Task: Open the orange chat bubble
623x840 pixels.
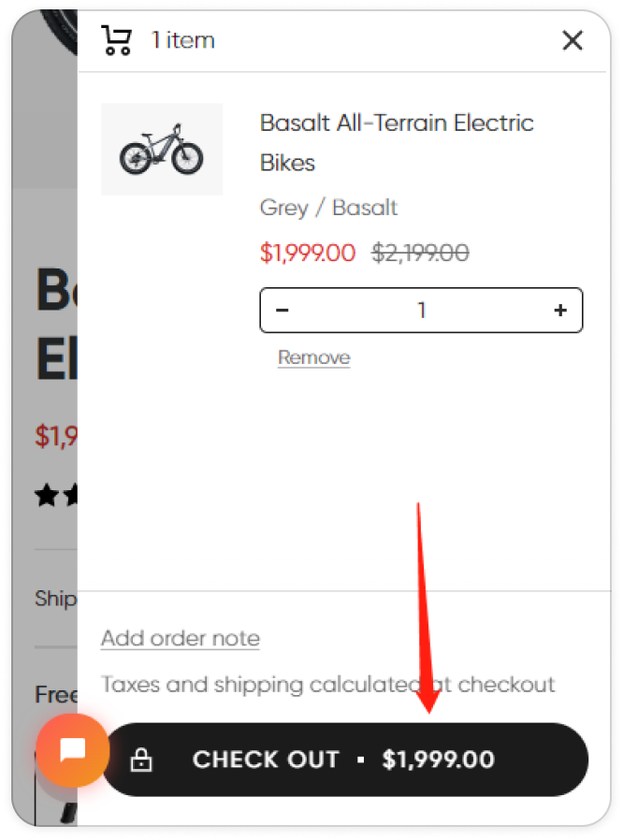Action: point(72,749)
